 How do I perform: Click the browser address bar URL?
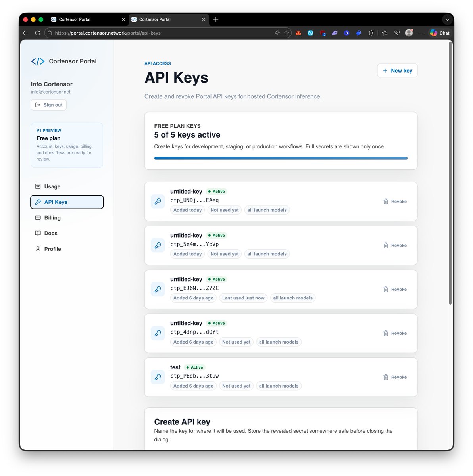(x=108, y=33)
